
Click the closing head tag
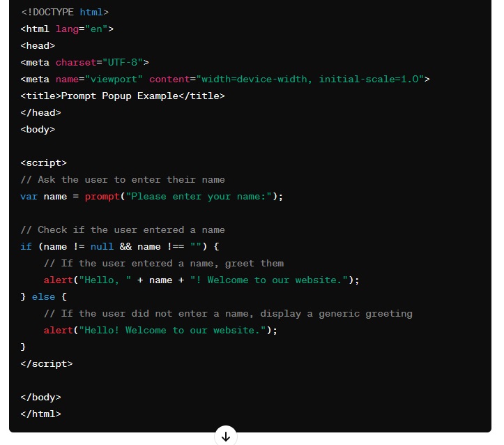pos(40,112)
